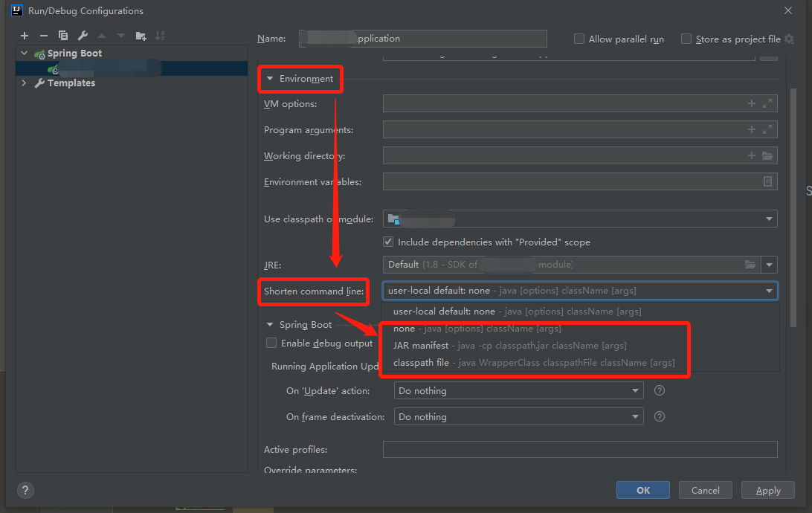Remove the selected configuration

[44, 36]
